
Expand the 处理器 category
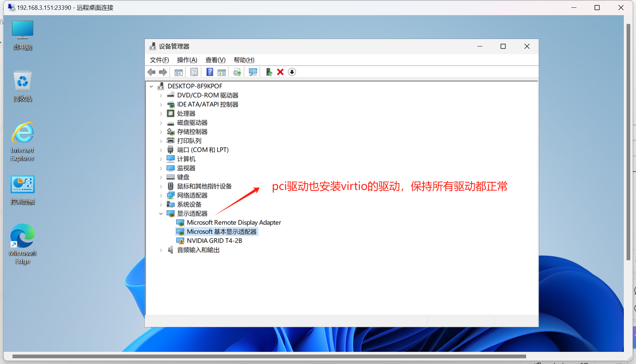[161, 114]
